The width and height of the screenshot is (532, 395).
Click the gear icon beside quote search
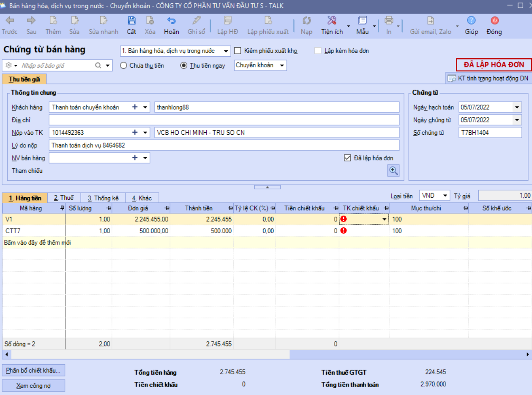[8, 65]
